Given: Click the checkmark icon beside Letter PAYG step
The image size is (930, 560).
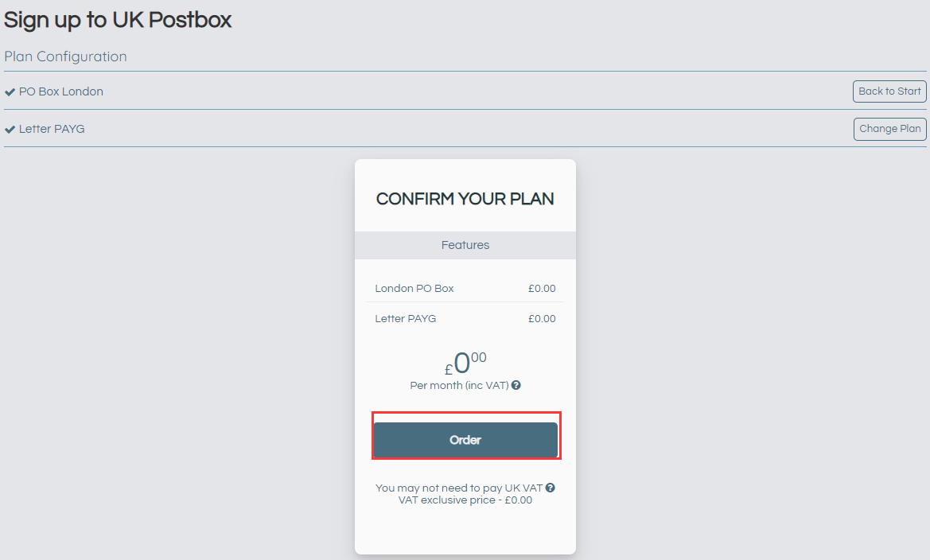Looking at the screenshot, I should [x=10, y=129].
